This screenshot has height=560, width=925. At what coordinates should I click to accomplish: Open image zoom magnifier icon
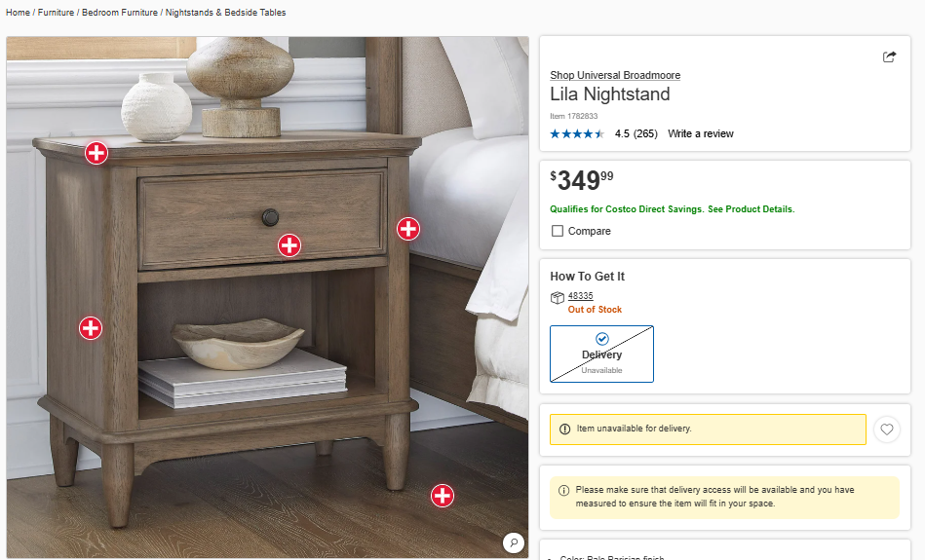click(x=514, y=542)
